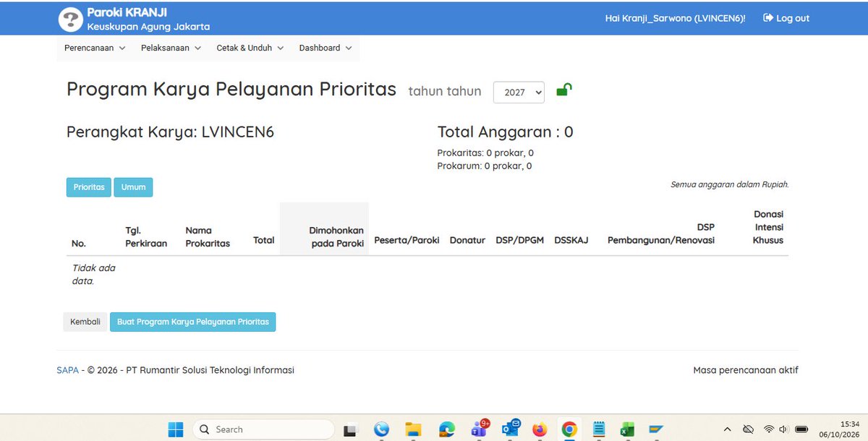This screenshot has width=868, height=441.
Task: Click the 'DSP/DPGM' column header
Action: click(x=519, y=240)
